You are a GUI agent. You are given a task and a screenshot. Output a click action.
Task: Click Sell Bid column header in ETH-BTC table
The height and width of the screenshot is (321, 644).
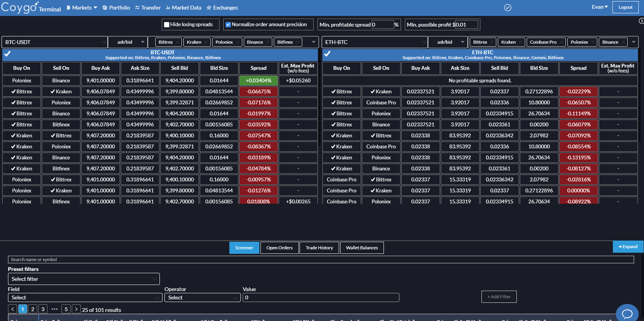500,68
